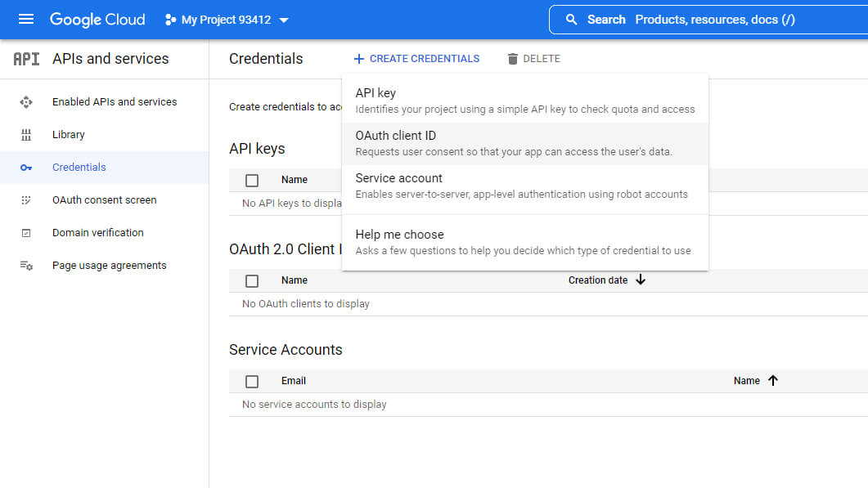Viewport: 868px width, 488px height.
Task: Click the Enabled APIs and services icon
Action: point(26,102)
